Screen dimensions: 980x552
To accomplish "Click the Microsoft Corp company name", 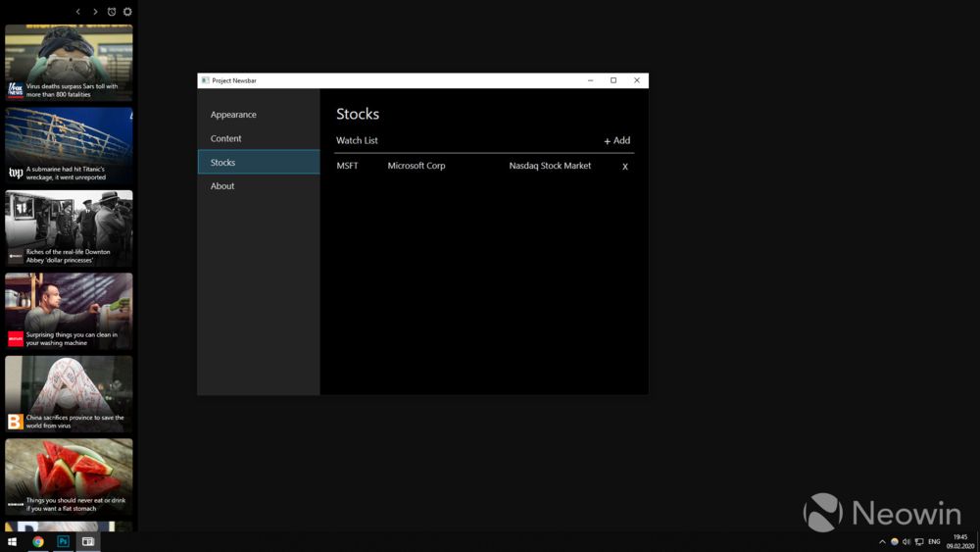I will click(416, 166).
